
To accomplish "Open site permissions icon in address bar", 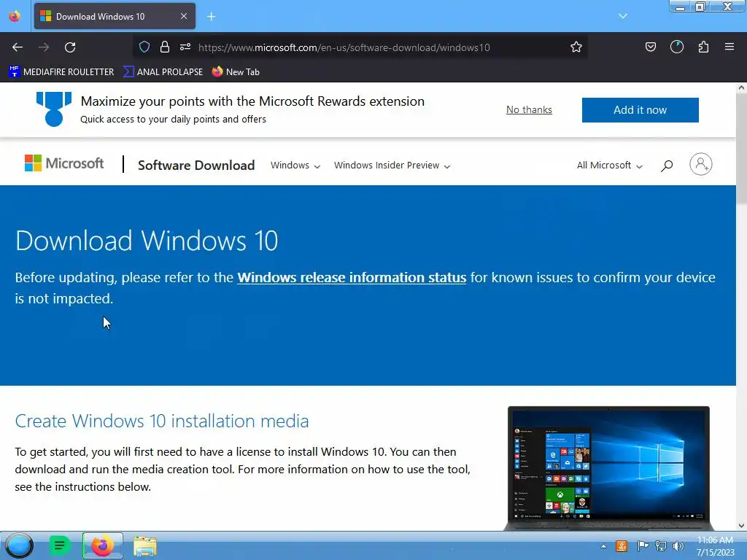I will pos(185,47).
